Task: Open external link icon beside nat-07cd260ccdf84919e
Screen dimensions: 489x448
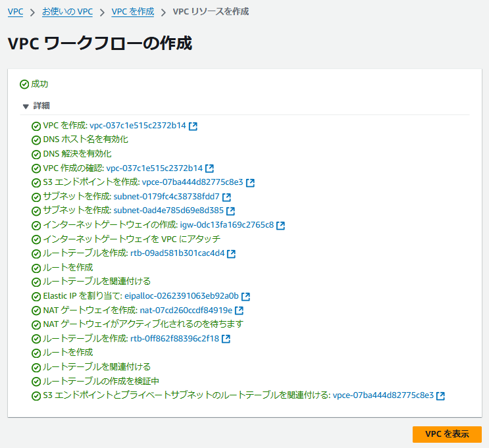Action: 239,311
